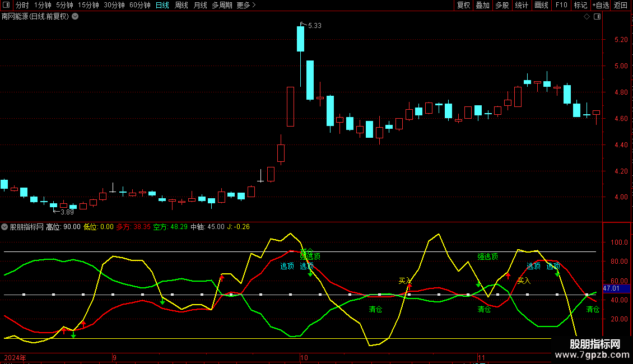Click the 标记 mark button
The height and width of the screenshot is (364, 633).
[580, 5]
